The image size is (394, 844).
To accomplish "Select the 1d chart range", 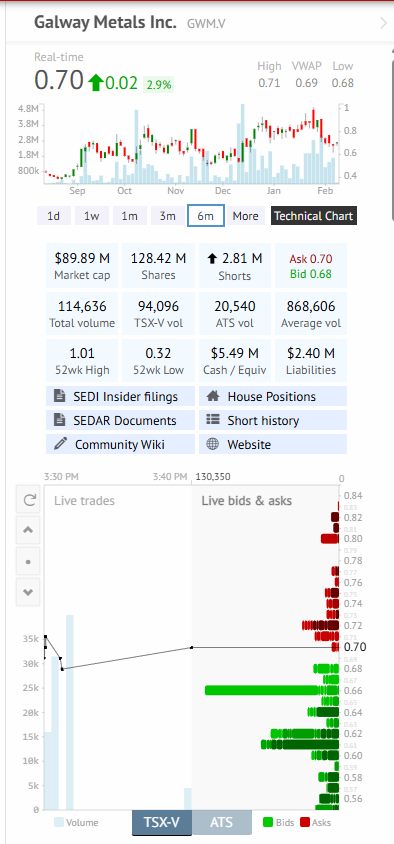I will click(x=53, y=216).
